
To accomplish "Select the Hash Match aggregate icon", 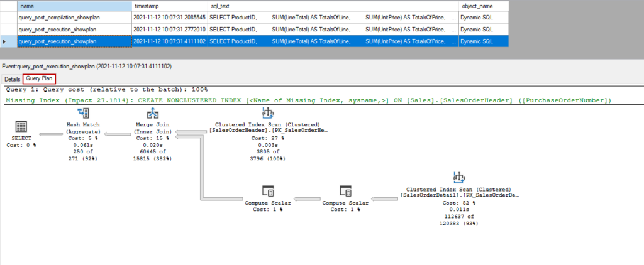I will point(83,114).
